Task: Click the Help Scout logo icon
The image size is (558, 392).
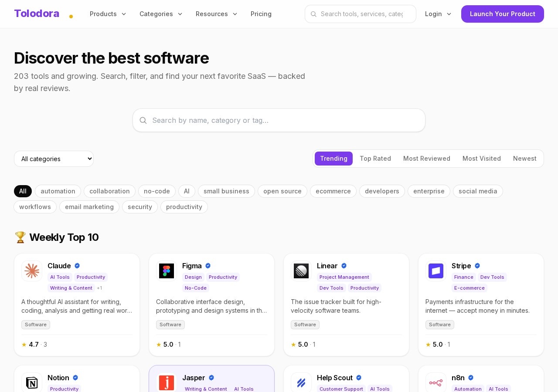Action: click(301, 382)
